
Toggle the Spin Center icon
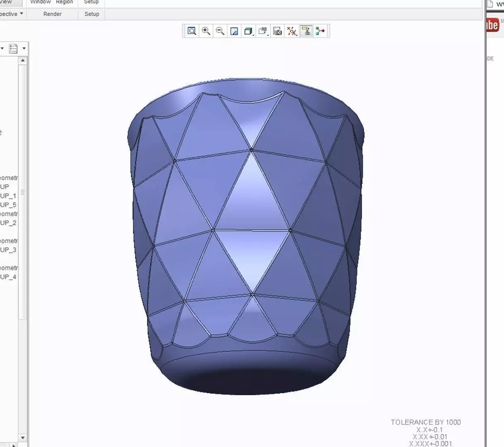pos(320,31)
